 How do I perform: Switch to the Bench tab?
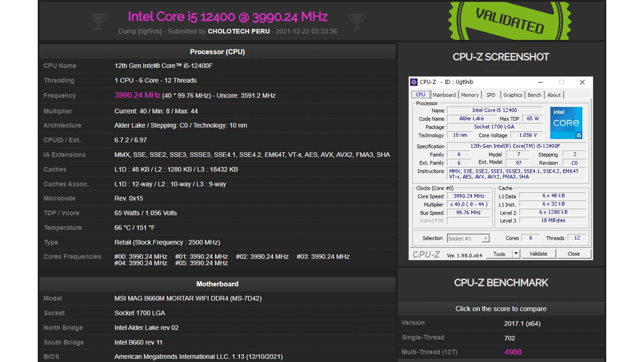click(534, 95)
